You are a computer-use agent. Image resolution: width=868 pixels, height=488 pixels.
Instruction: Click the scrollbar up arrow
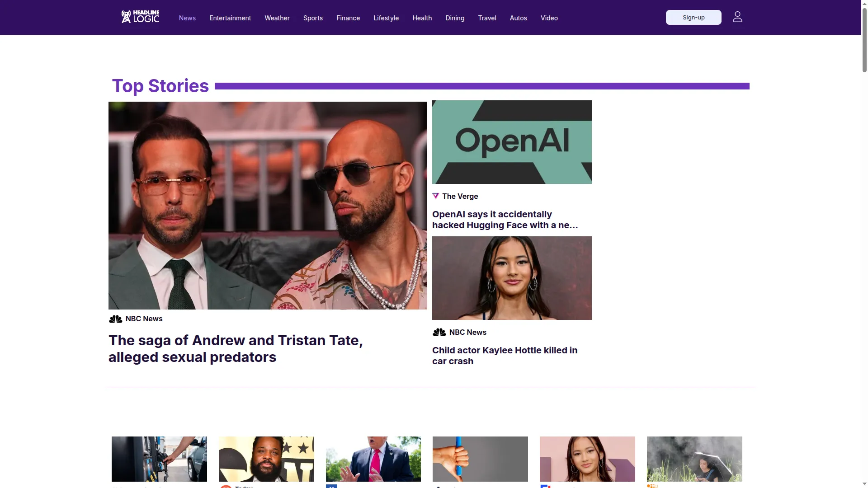pyautogui.click(x=864, y=4)
